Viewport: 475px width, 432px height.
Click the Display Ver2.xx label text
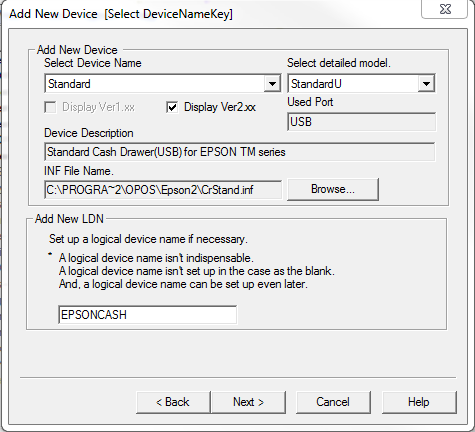coord(220,107)
